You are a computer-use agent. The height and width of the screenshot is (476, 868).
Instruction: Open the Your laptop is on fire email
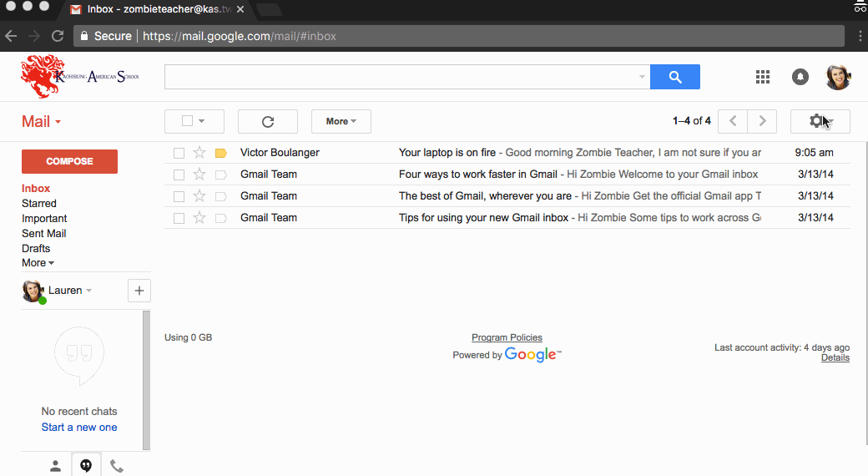[447, 152]
